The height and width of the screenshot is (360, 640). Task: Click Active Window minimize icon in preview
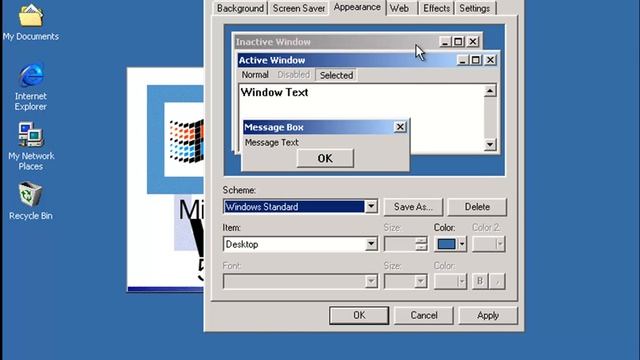[462, 60]
